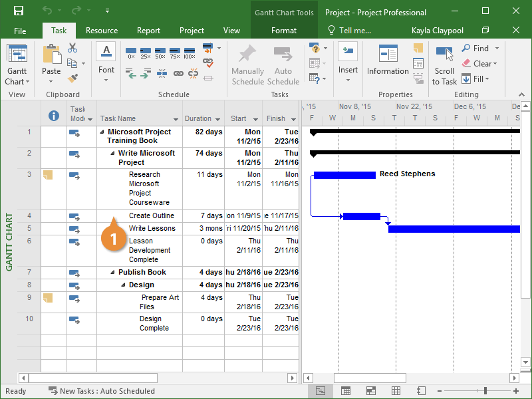This screenshot has height=399, width=532.
Task: Collapse the Write Microsoft Project summary task
Action: pos(113,154)
